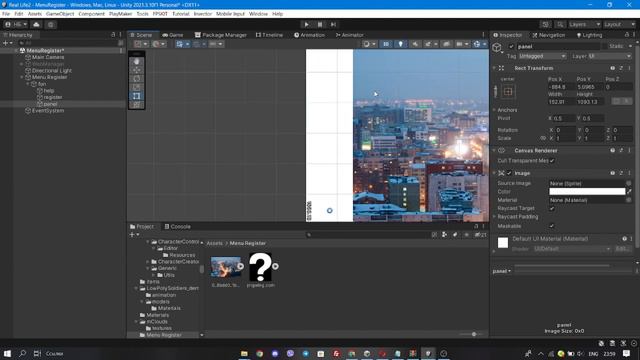Open the Tag dropdown
The image size is (640, 360).
click(542, 56)
